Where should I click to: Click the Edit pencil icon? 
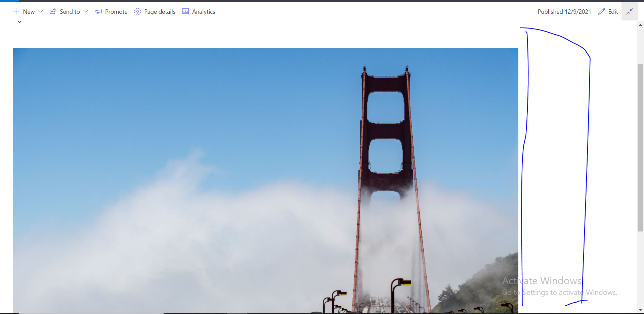pos(601,11)
